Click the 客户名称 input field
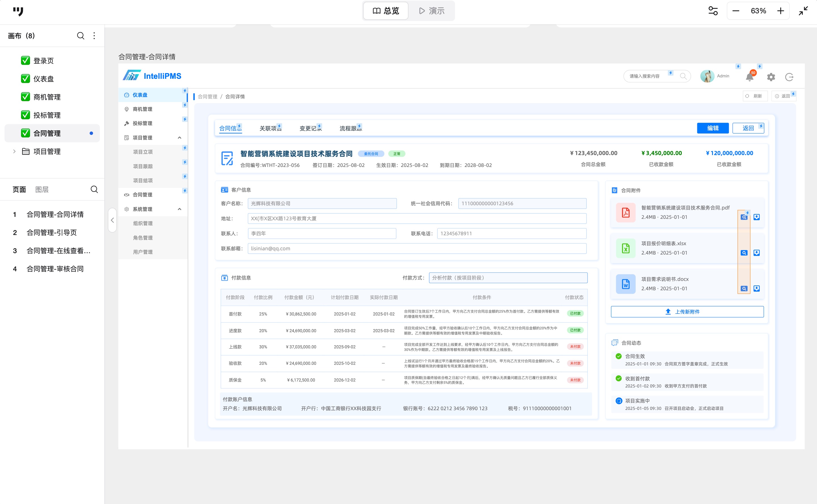The height and width of the screenshot is (504, 817). (322, 203)
